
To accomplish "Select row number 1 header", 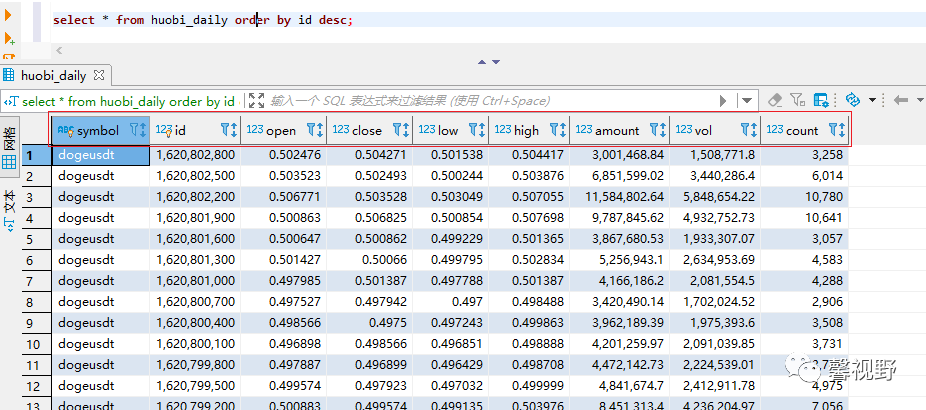I will [35, 155].
